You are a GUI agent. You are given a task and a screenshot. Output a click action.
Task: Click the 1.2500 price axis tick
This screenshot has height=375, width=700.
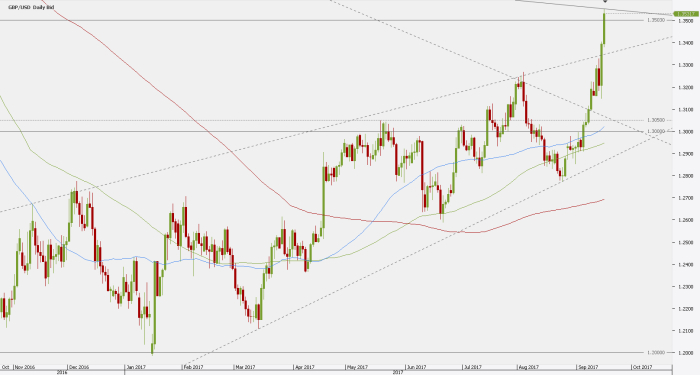[686, 242]
